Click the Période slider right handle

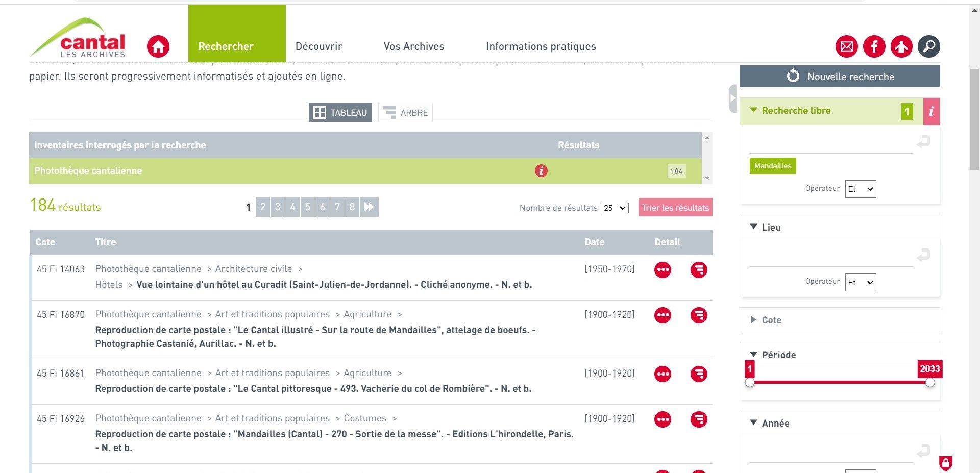[930, 382]
